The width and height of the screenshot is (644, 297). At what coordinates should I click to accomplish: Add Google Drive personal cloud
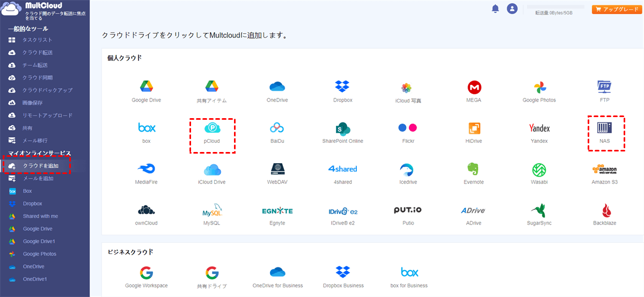point(147,91)
